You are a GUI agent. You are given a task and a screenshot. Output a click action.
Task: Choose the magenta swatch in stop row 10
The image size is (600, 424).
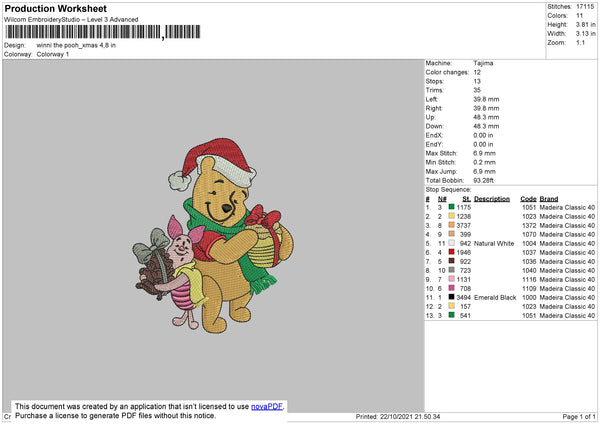(x=452, y=288)
